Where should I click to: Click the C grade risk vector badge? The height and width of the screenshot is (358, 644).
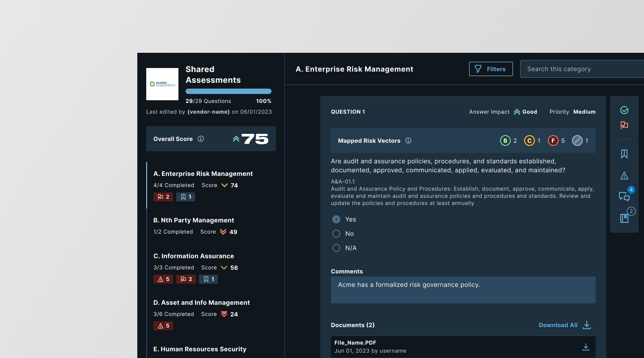click(530, 141)
